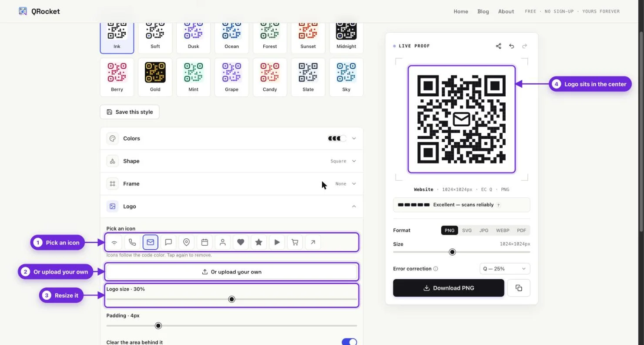Open the Error correction dropdown

(505, 269)
